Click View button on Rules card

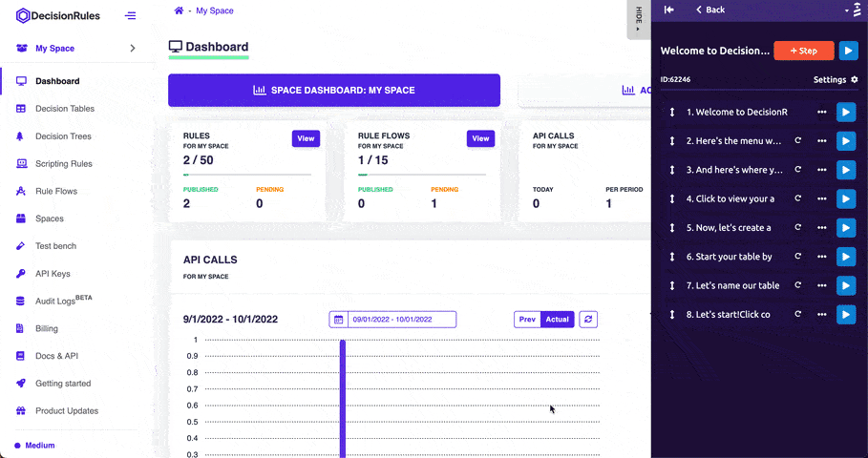click(x=306, y=139)
